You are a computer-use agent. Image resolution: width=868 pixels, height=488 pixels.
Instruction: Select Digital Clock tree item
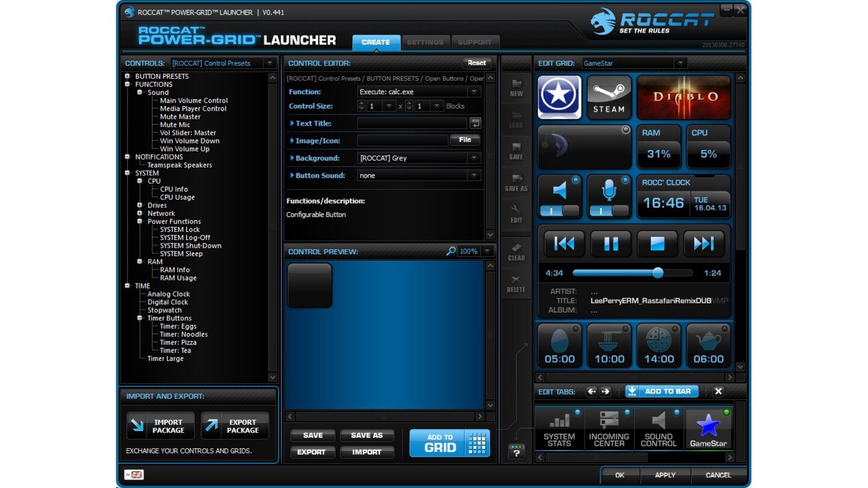point(168,302)
